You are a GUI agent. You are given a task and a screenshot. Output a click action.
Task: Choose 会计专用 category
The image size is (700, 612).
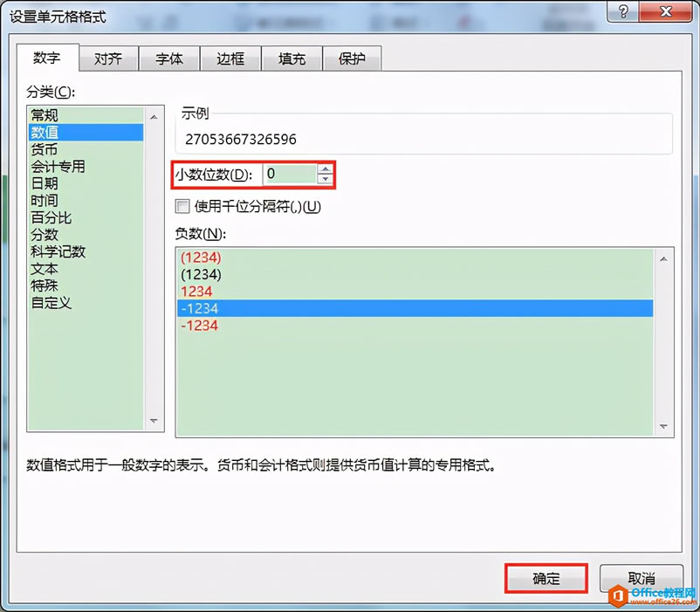pyautogui.click(x=86, y=167)
